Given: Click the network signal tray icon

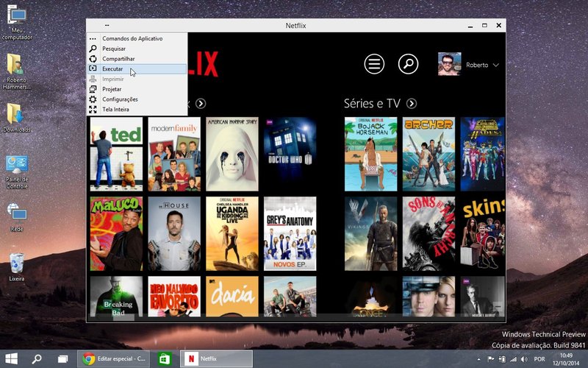Looking at the screenshot, I should click(x=513, y=359).
